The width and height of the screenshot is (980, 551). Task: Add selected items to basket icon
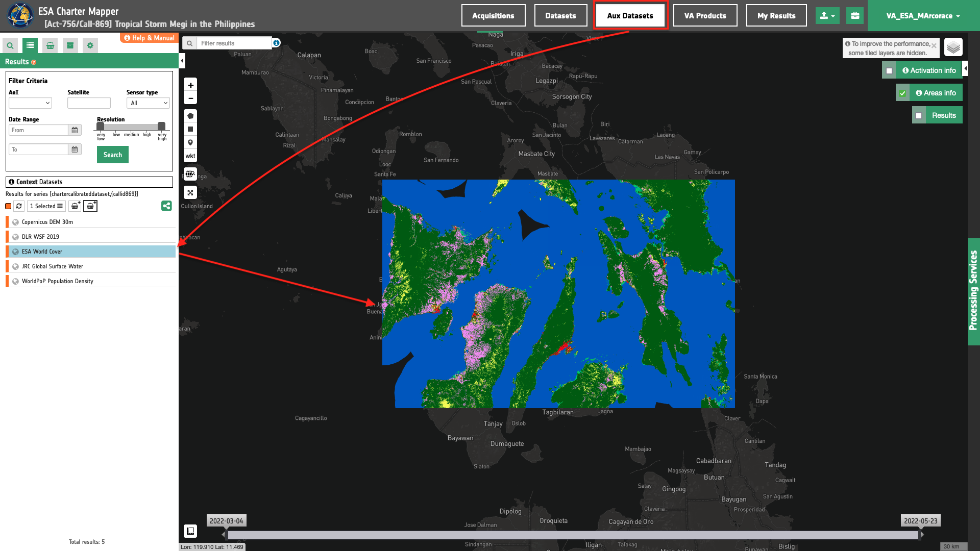pyautogui.click(x=75, y=206)
